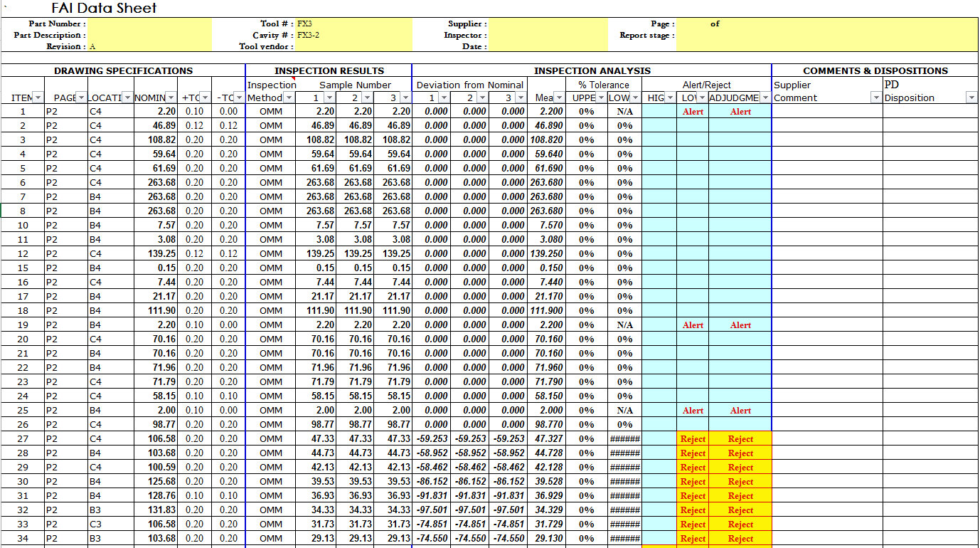Screen dimensions: 980x548
Task: Click the DRAWING SPECIFICATIONS section header
Action: (x=123, y=70)
